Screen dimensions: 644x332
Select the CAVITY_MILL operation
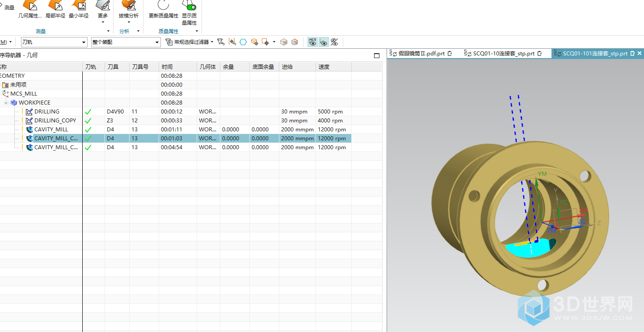(51, 129)
